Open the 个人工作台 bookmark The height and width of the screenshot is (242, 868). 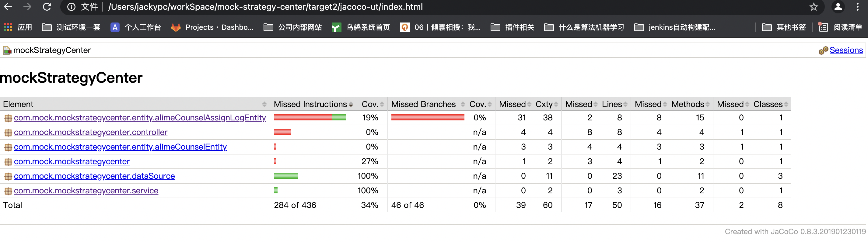(136, 27)
